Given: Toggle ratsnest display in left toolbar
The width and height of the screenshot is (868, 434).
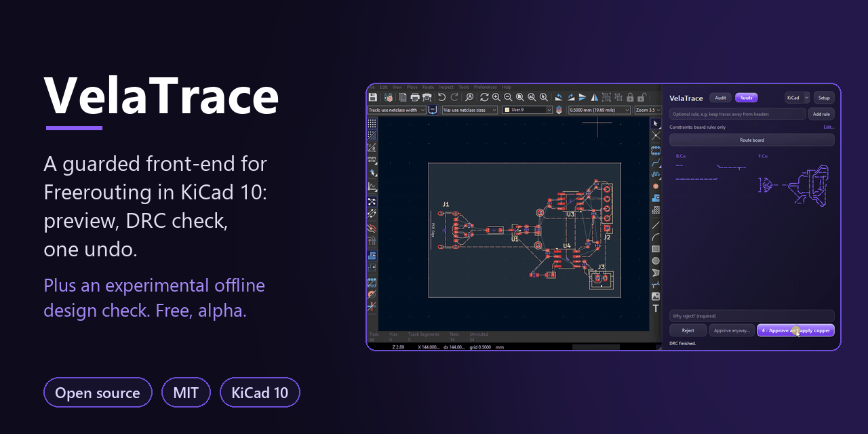Looking at the screenshot, I should point(372,201).
